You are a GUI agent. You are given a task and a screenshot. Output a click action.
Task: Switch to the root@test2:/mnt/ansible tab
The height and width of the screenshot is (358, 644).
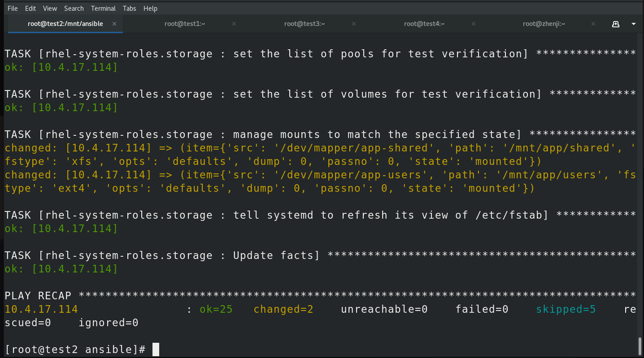click(x=65, y=24)
